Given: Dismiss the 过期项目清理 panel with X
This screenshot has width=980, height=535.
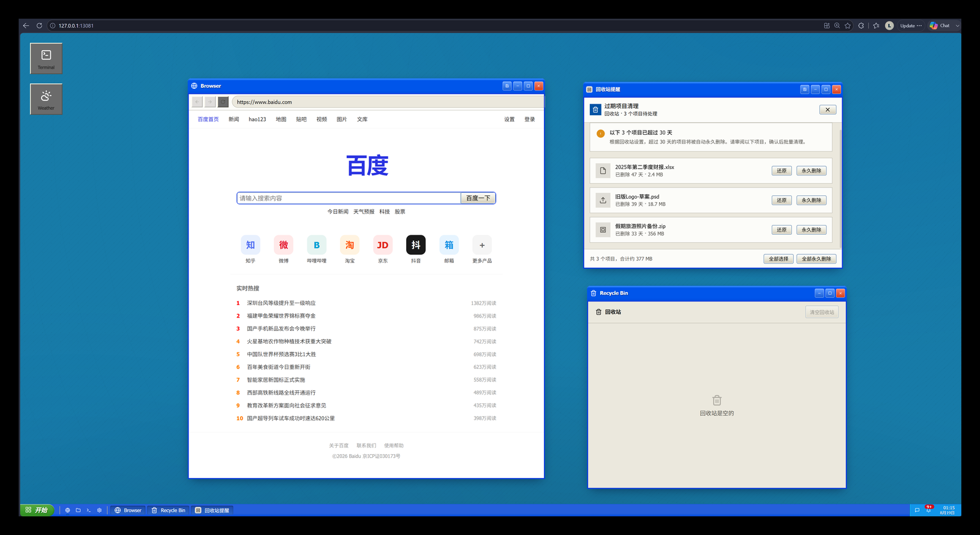Looking at the screenshot, I should pos(827,110).
